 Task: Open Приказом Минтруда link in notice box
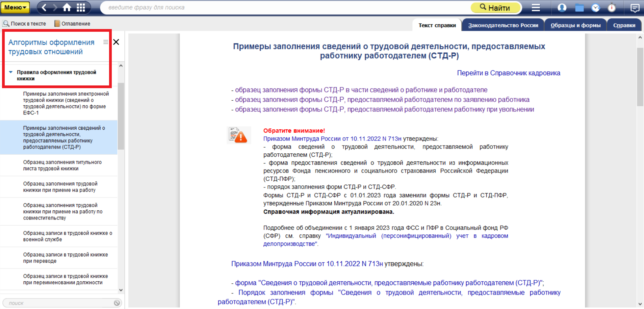point(332,139)
